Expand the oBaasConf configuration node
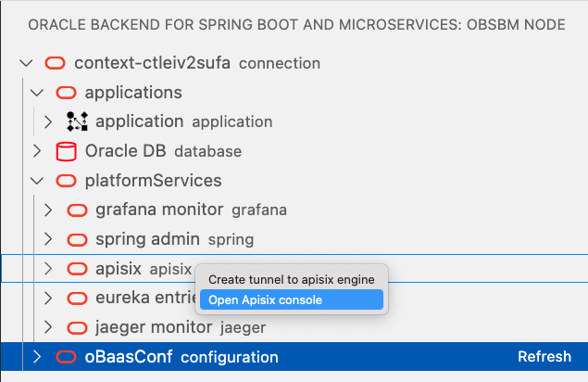 [37, 357]
